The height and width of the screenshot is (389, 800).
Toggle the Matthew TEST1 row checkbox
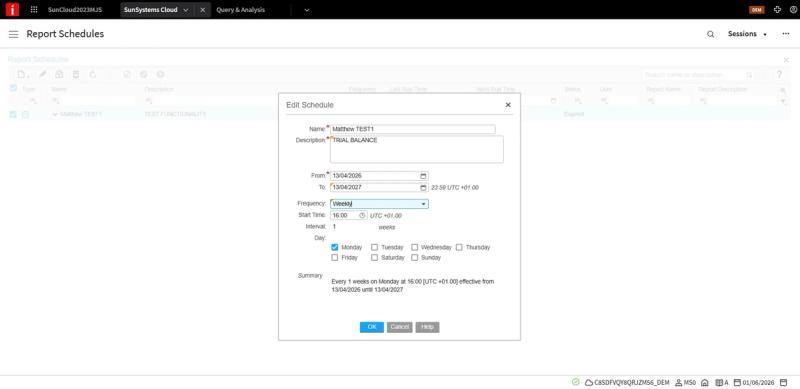[x=13, y=114]
